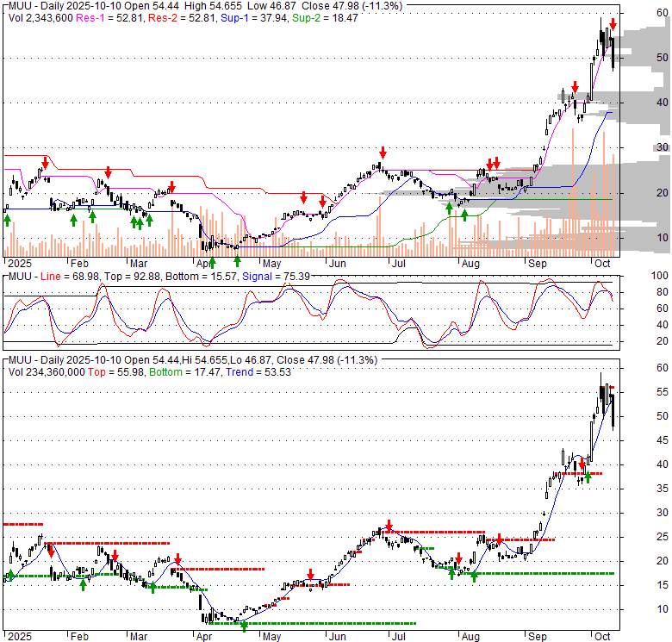Click the red sell arrow at October peak, top chart
Image resolution: width=672 pixels, height=642 pixels.
click(613, 24)
